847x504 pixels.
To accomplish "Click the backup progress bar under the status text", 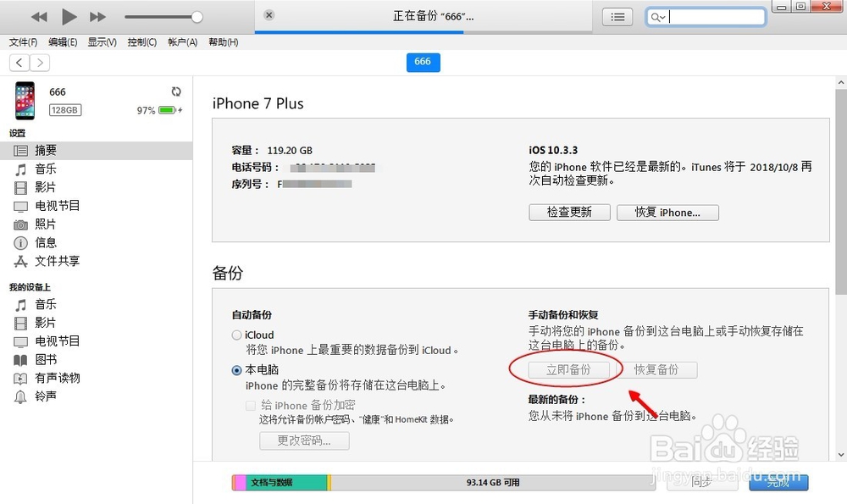I will point(423,32).
